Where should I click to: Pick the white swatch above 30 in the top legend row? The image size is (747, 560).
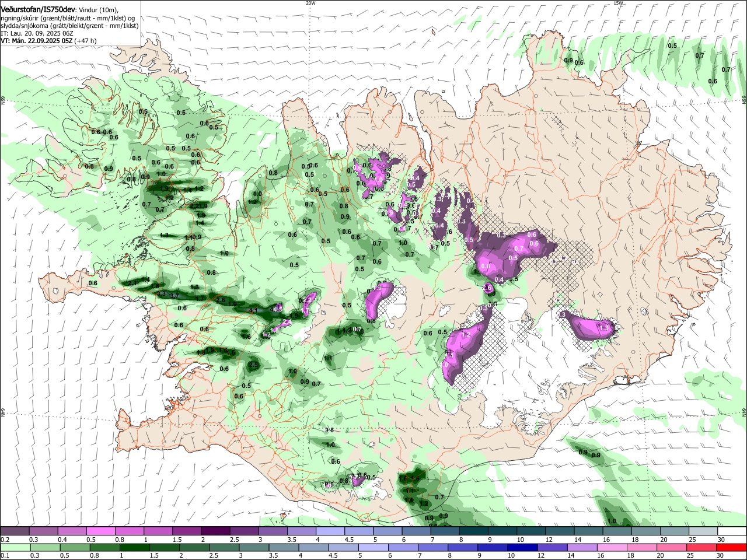732,531
